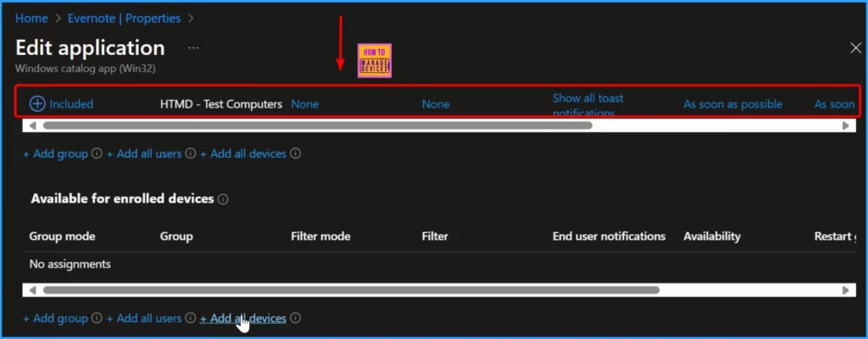Click info icon after Add all users in Available section
Image resolution: width=868 pixels, height=339 pixels.
point(191,319)
